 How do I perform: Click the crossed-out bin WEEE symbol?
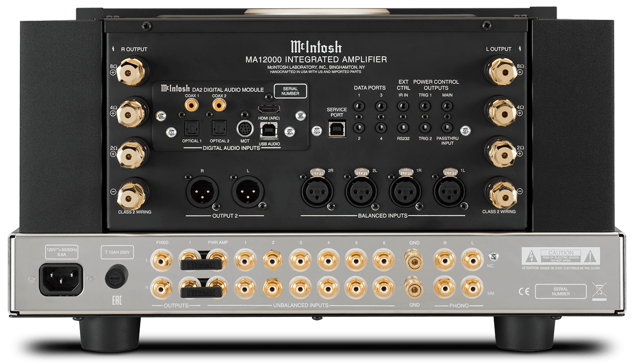coord(599,291)
